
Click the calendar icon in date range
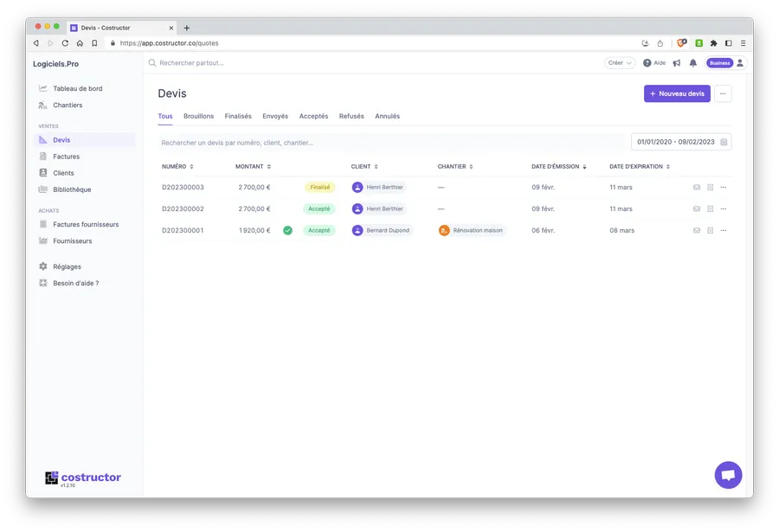click(724, 142)
